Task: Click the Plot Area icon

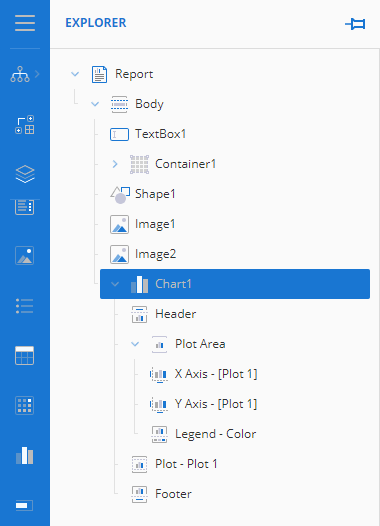Action: [159, 345]
